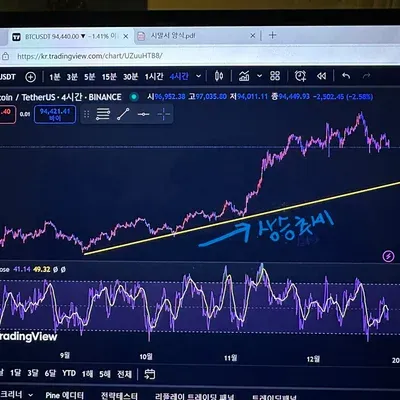Close the PDF browser tab
The width and height of the screenshot is (400, 400).
253,35
